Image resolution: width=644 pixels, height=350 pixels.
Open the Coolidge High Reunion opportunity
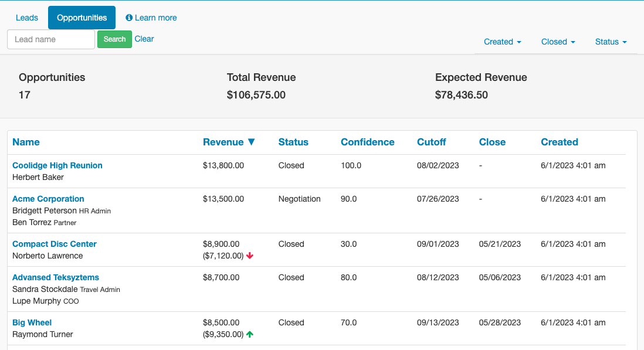click(x=57, y=165)
